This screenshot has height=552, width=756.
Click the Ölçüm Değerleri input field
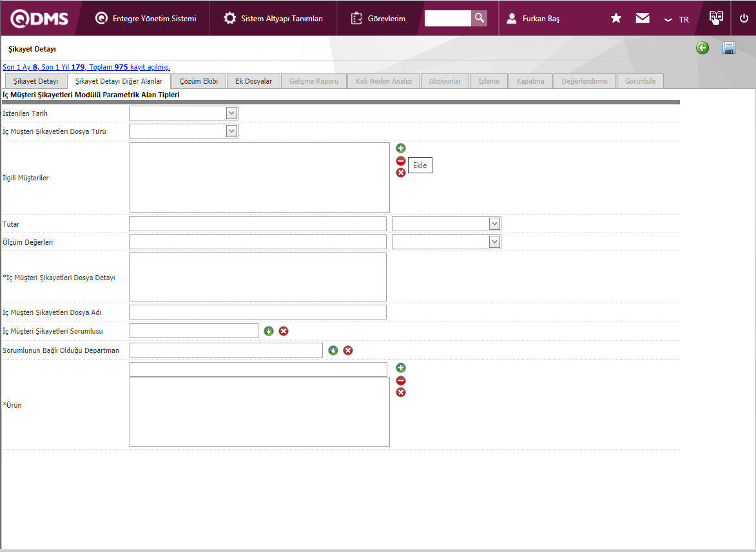tap(257, 242)
